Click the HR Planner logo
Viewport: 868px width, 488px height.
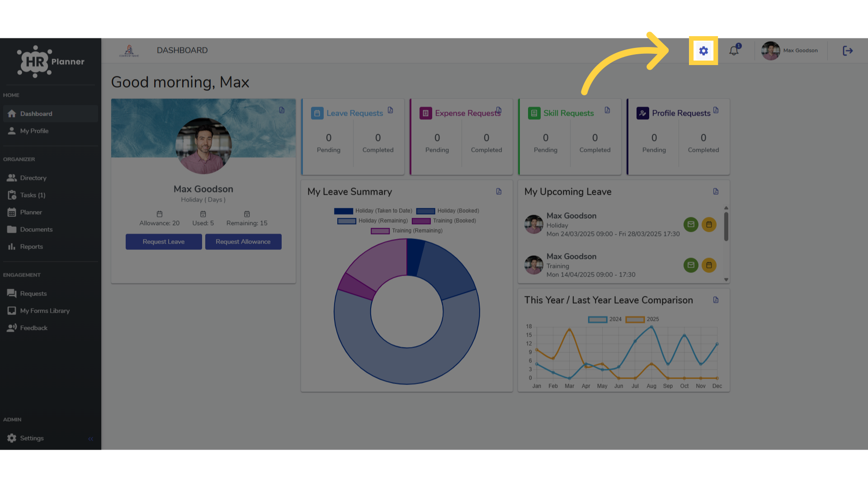tap(51, 61)
